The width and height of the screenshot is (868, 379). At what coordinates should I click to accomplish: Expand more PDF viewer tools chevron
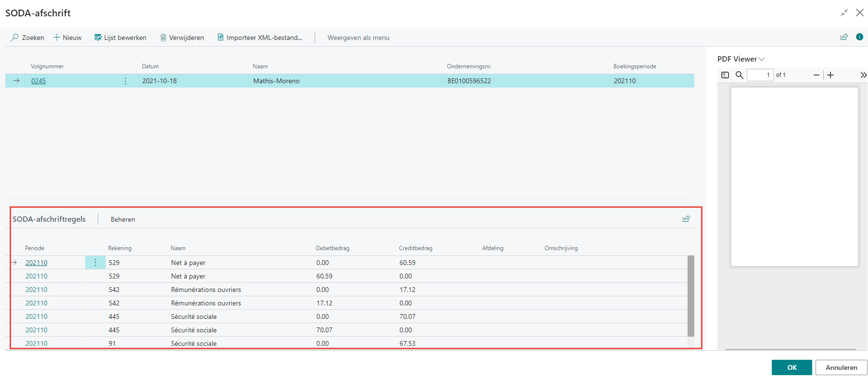(x=863, y=75)
